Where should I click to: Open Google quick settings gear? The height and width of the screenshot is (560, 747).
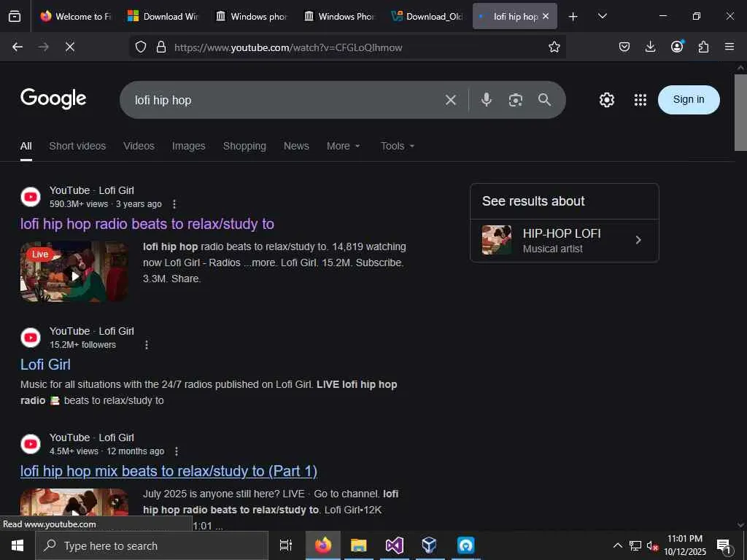coord(606,99)
